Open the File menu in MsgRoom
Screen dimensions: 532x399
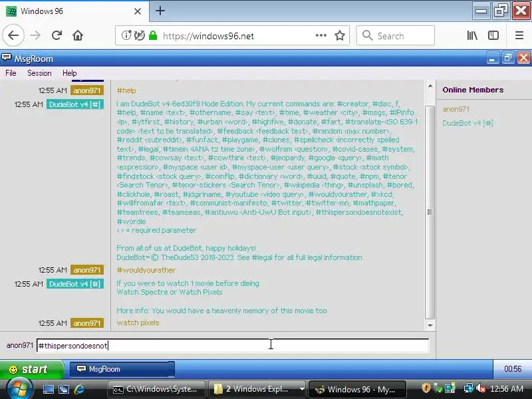point(11,73)
